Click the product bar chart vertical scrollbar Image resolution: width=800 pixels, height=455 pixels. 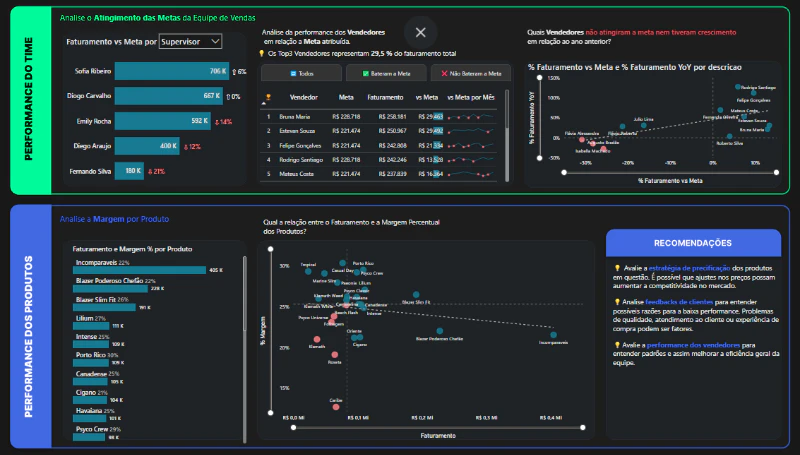pyautogui.click(x=245, y=349)
